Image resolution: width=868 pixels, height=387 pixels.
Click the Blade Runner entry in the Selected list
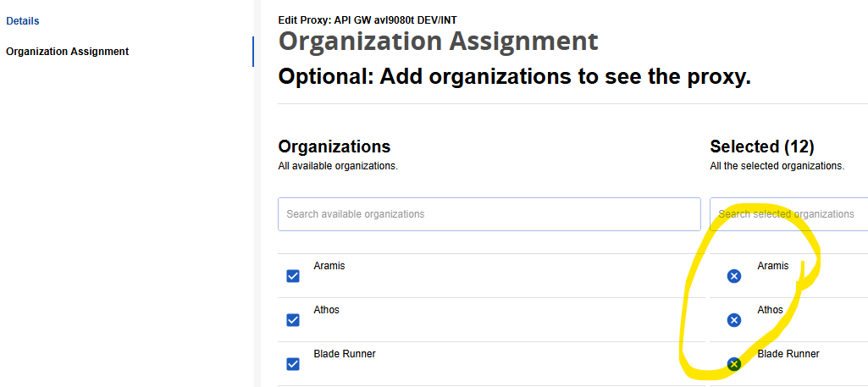[788, 354]
